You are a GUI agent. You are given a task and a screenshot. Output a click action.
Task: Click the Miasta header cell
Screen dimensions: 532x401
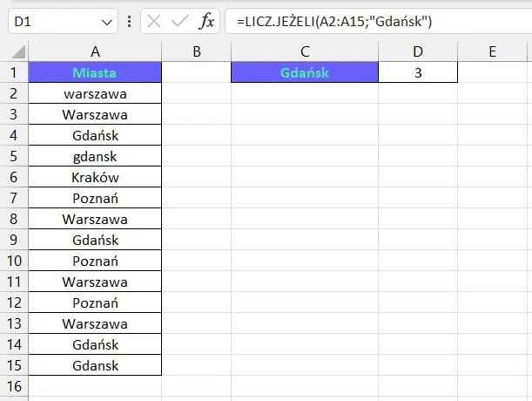pyautogui.click(x=95, y=73)
